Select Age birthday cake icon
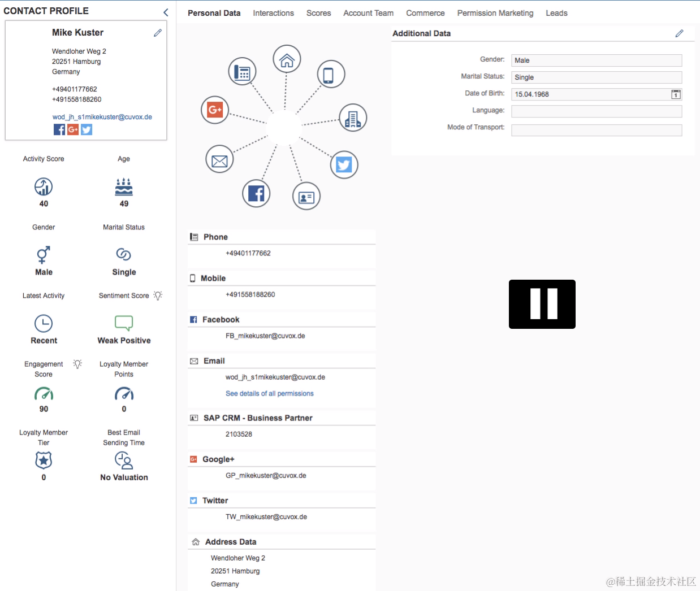The width and height of the screenshot is (700, 591). 124,186
